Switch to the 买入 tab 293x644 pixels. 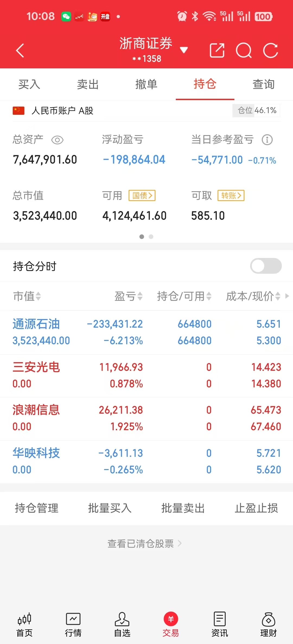[29, 84]
